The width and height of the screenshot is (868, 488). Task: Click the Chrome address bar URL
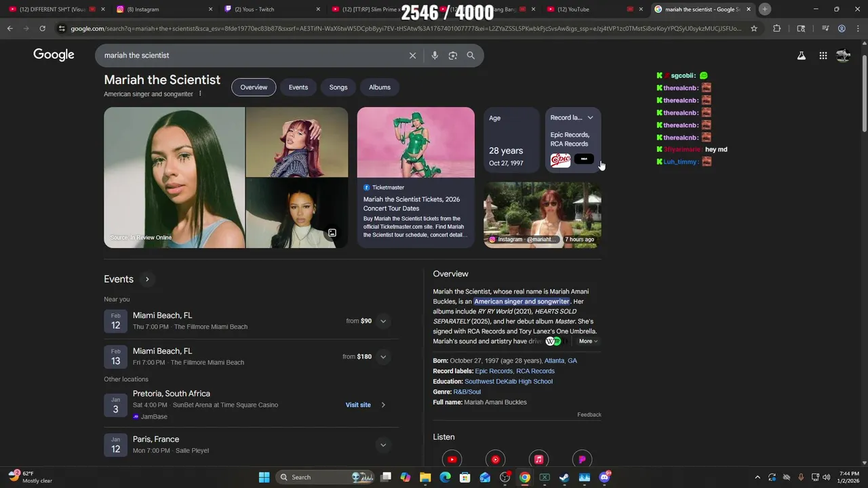pyautogui.click(x=406, y=28)
